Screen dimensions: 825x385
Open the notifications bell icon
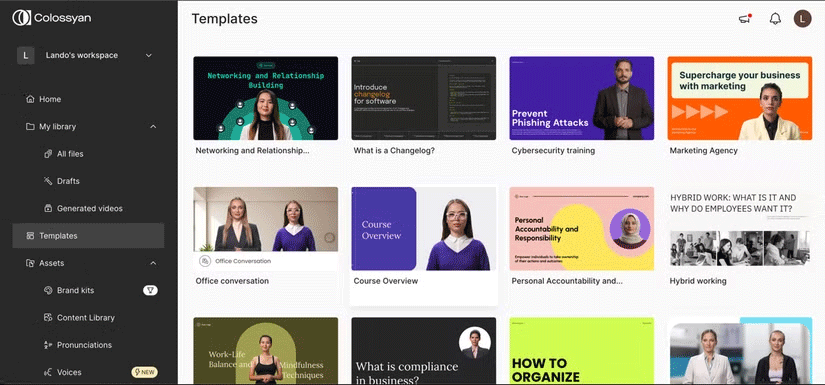click(775, 19)
